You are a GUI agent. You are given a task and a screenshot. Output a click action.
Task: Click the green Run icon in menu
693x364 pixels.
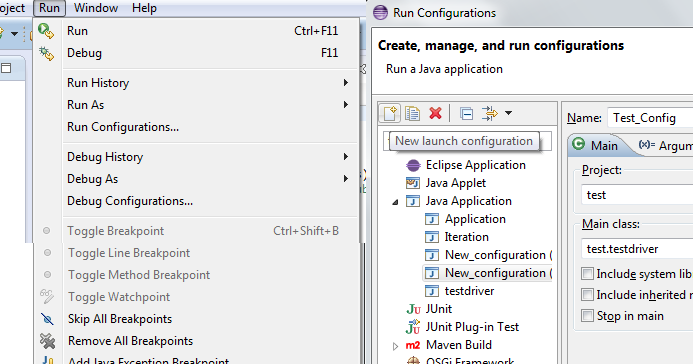point(46,31)
